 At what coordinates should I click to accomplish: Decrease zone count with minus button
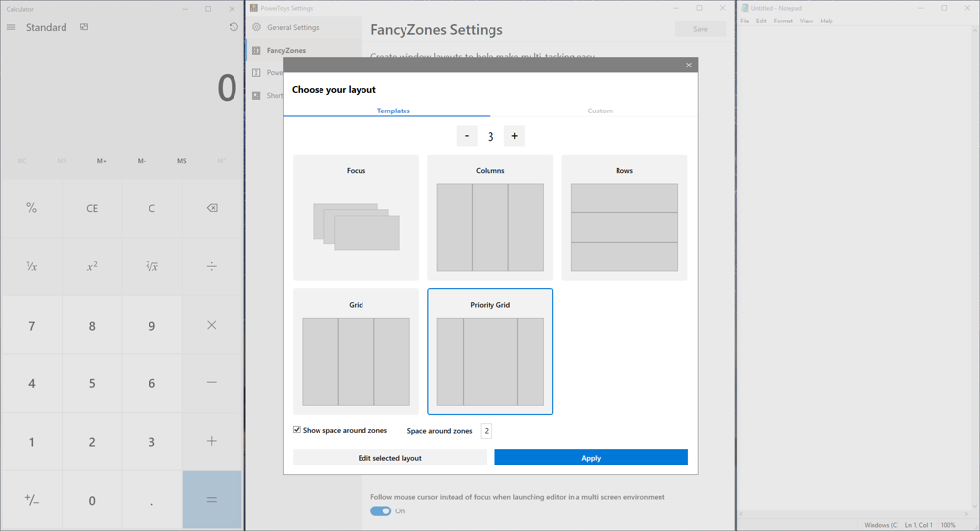click(x=467, y=136)
